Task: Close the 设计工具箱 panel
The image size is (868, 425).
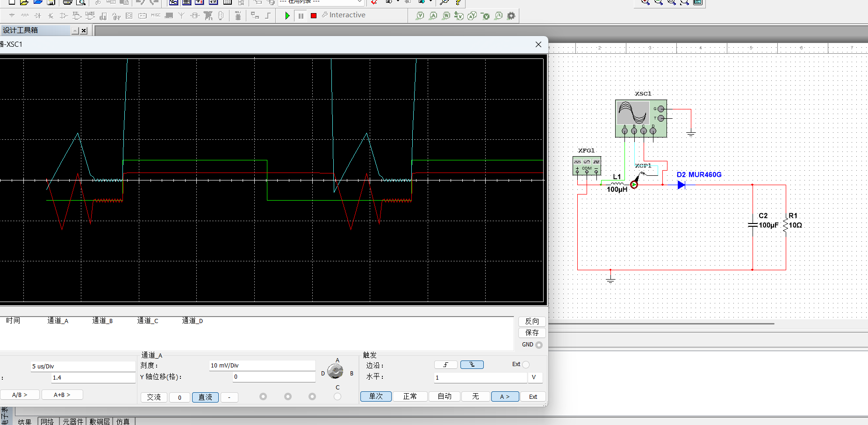Action: click(x=84, y=30)
